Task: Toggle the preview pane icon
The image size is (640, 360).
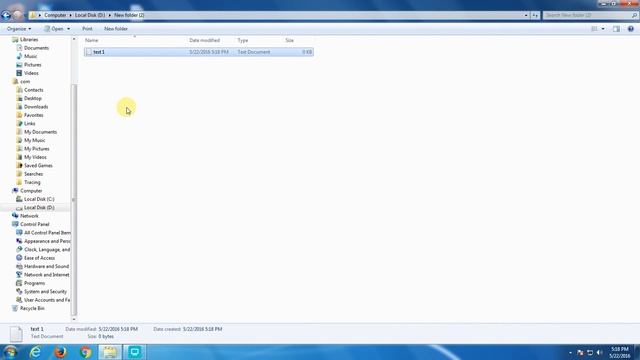Action: coord(616,29)
